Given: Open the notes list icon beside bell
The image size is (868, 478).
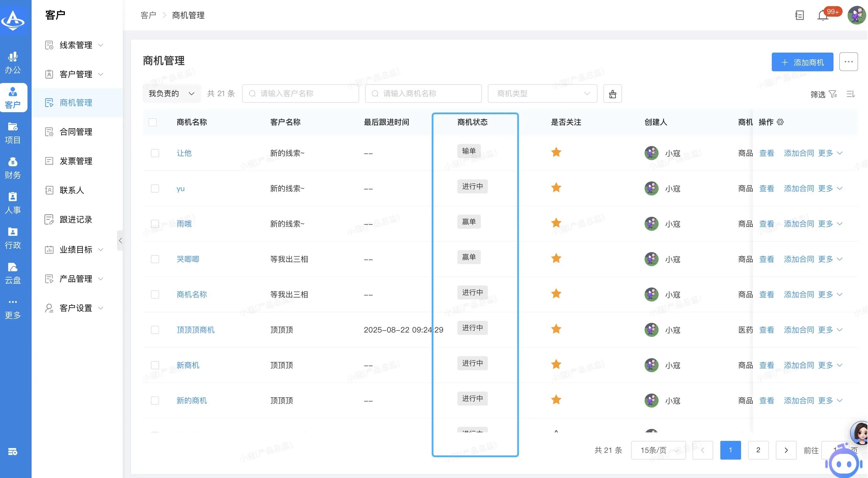Looking at the screenshot, I should 799,15.
